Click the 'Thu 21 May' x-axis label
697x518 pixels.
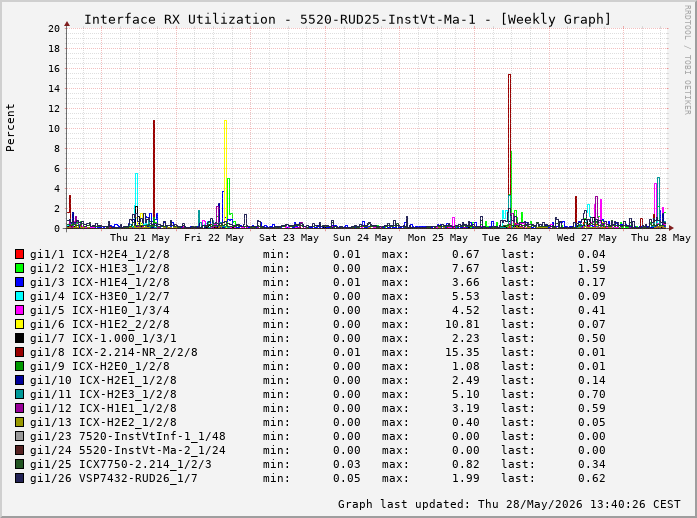pos(140,238)
